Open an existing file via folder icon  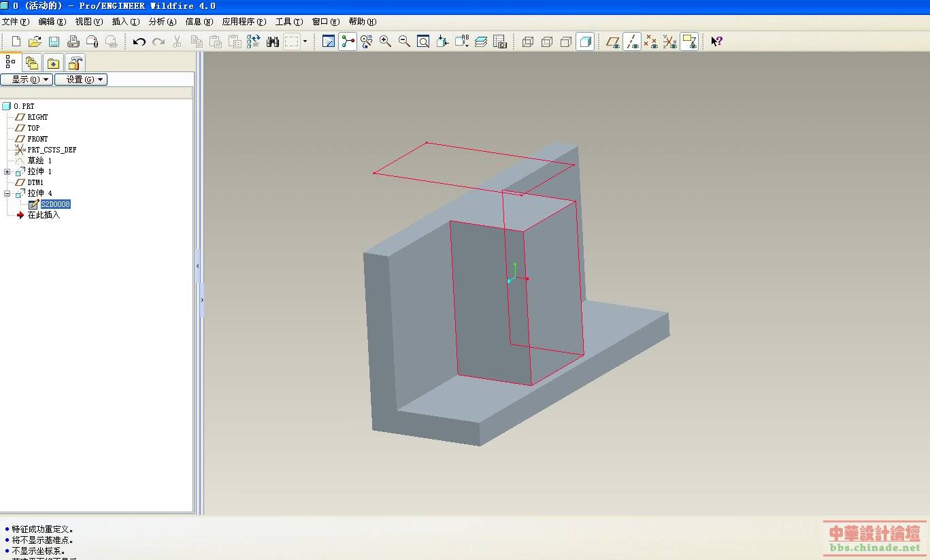(x=35, y=42)
